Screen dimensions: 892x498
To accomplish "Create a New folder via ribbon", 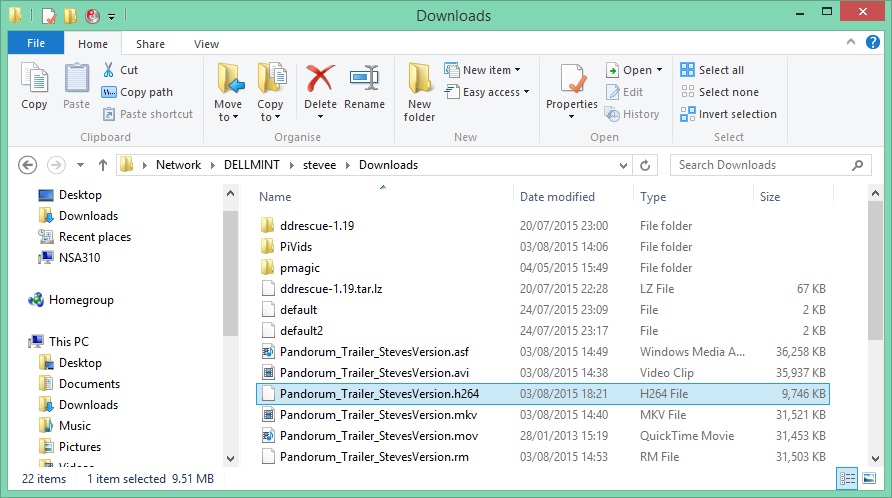I will [419, 92].
